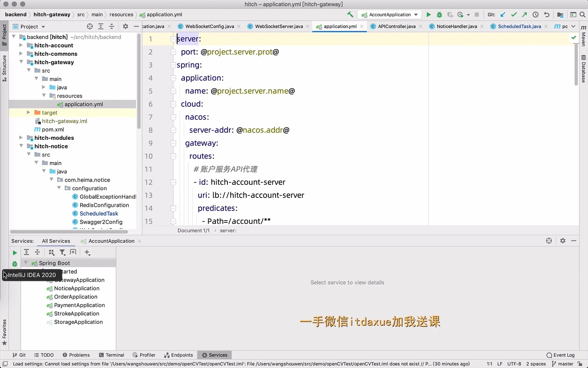Open the Group By menu in Services
This screenshot has height=368, width=588.
(x=51, y=252)
